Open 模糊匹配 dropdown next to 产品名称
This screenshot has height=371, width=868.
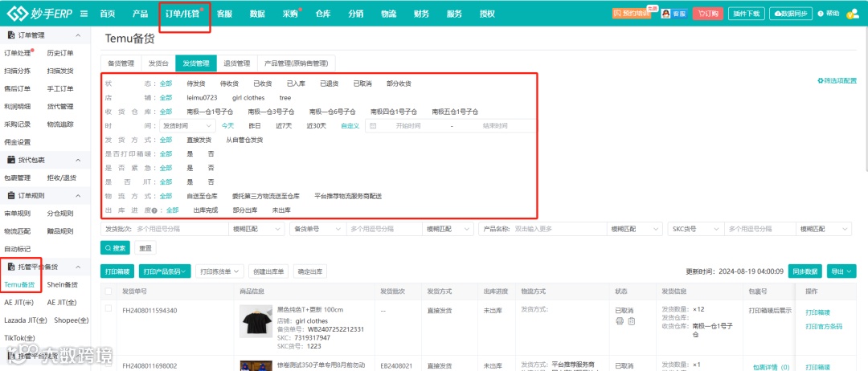click(634, 229)
